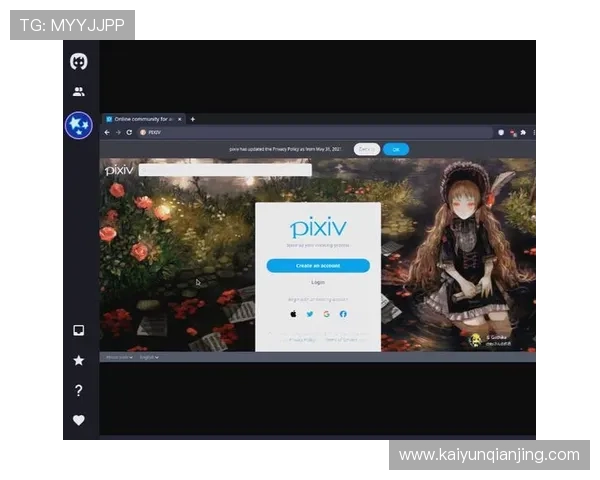Open a new browser tab with plus
The height and width of the screenshot is (480, 600).
click(x=193, y=119)
